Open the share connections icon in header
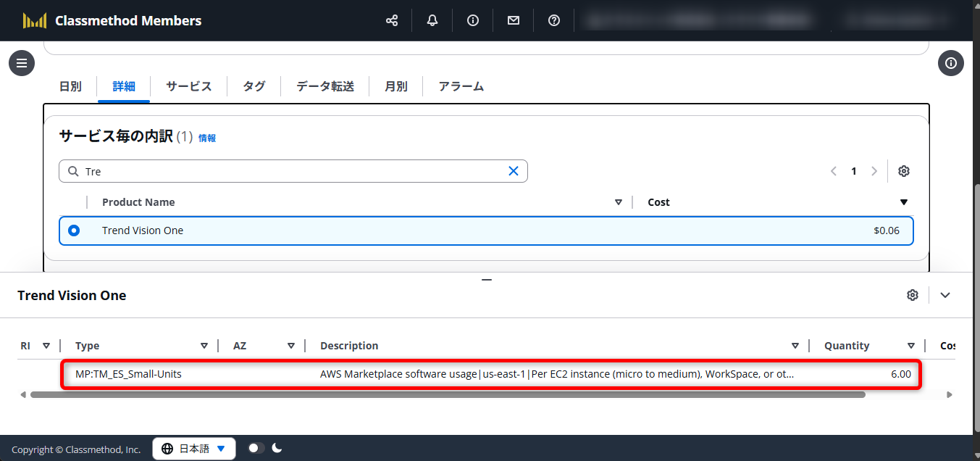 click(392, 20)
